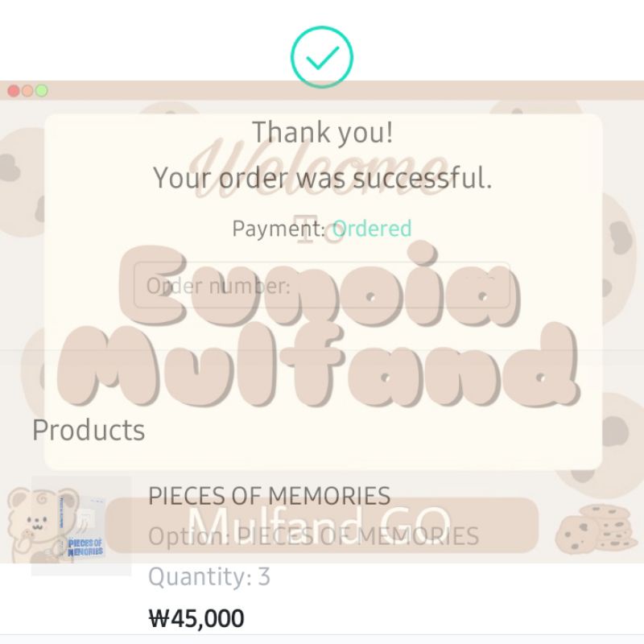644x644 pixels.
Task: Click the green order success checkmark icon
Action: pyautogui.click(x=322, y=57)
